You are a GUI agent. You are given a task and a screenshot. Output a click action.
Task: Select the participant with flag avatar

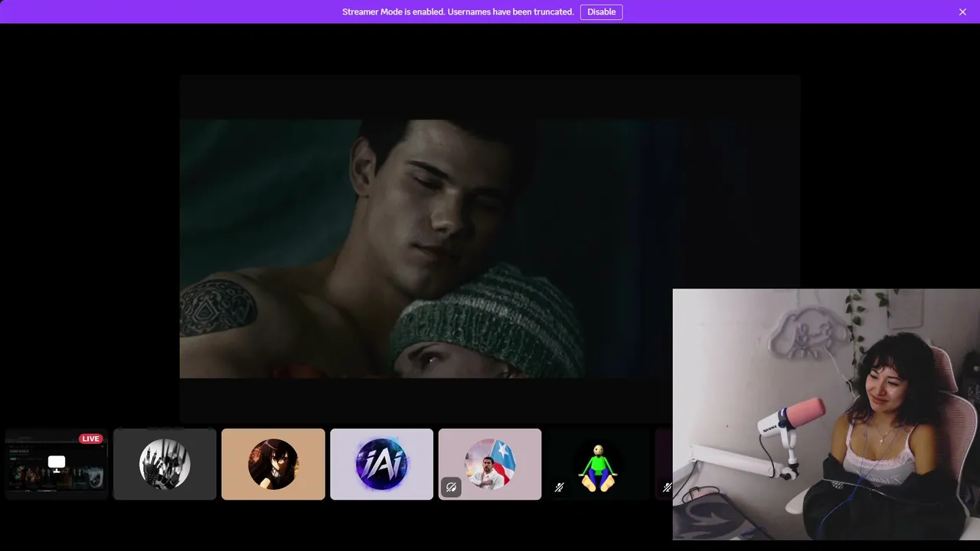coord(490,464)
